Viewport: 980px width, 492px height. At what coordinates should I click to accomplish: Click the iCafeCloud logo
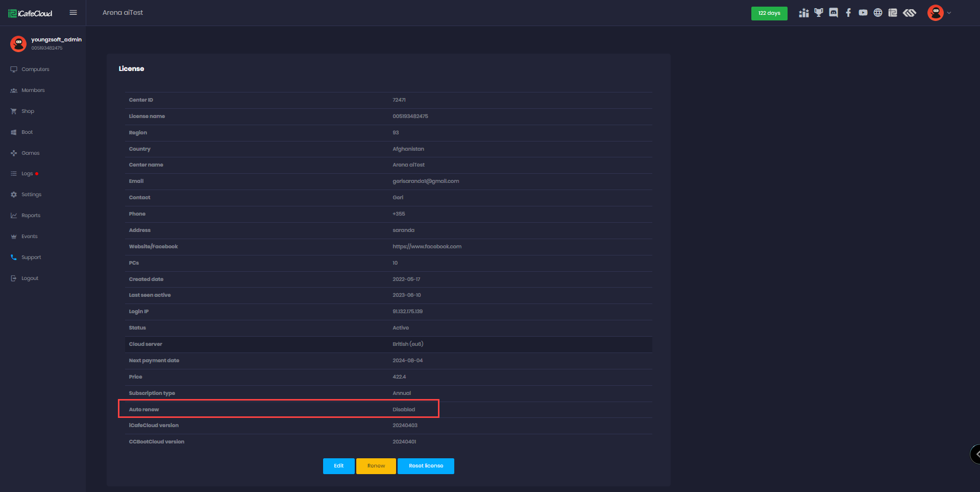click(31, 13)
